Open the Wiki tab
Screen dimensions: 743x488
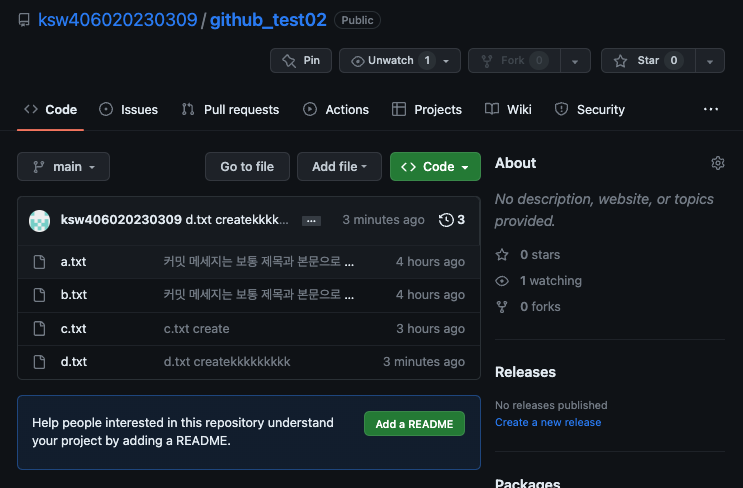tap(508, 109)
